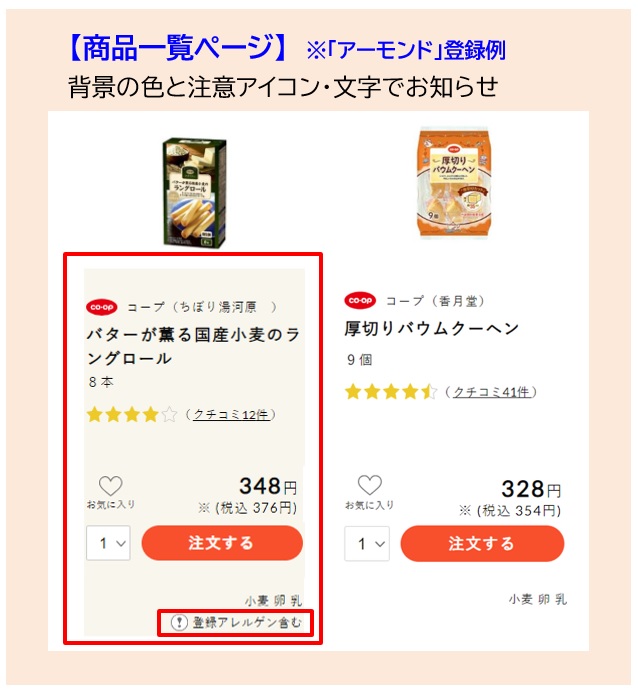Order the 348円 Langue Roll with 注文する
This screenshot has height=693, width=638.
[222, 543]
